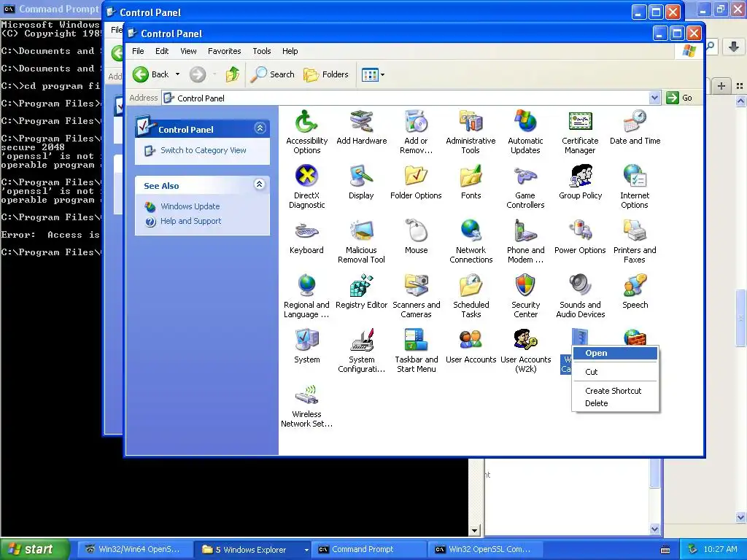The image size is (747, 560).
Task: Open Certificate Manager icon
Action: (580, 122)
